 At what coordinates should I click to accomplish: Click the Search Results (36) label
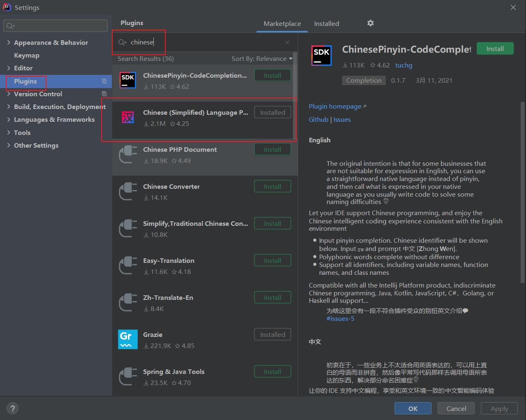(x=146, y=59)
